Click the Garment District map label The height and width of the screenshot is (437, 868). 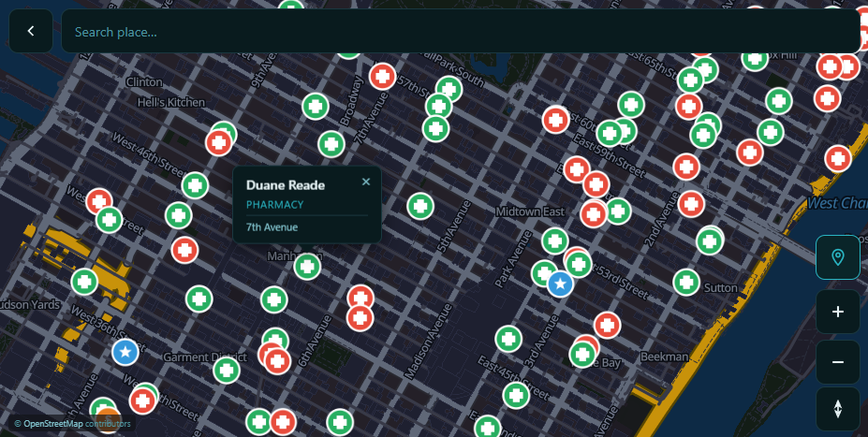(205, 357)
